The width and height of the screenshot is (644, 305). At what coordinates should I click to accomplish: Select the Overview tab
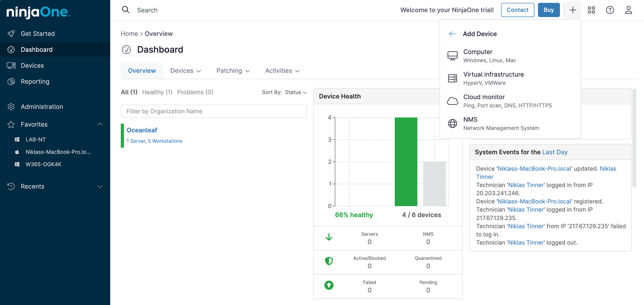142,71
